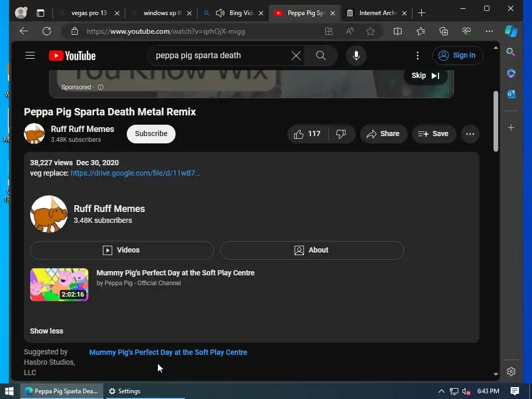Open Browser essentials heart icon
Viewport: 532px width, 399px height.
(x=467, y=31)
